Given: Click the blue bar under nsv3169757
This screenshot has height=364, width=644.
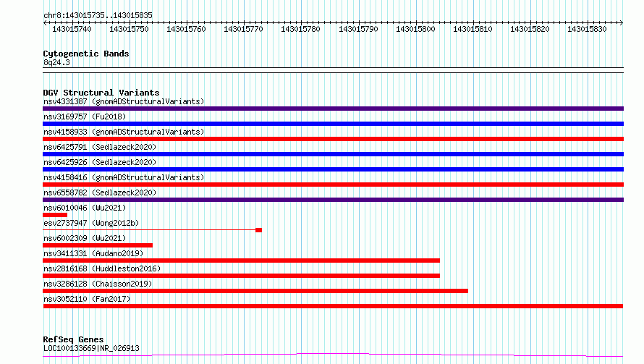Looking at the screenshot, I should pos(333,124).
